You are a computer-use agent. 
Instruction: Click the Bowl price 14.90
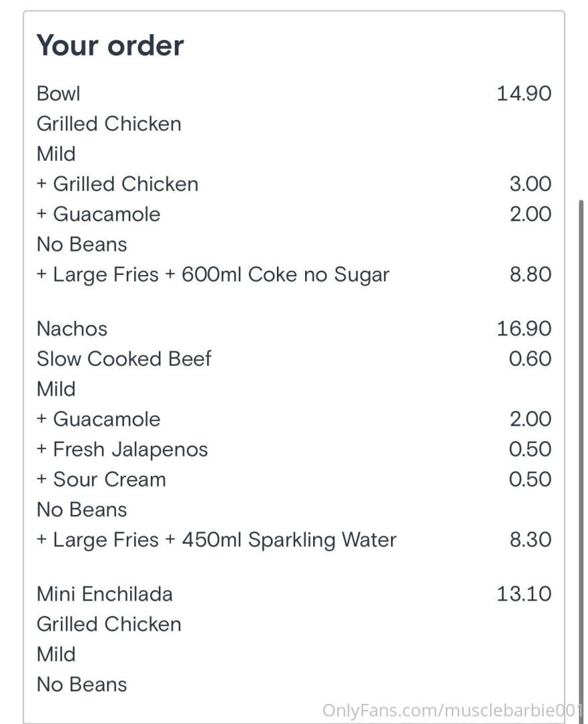[x=524, y=94]
